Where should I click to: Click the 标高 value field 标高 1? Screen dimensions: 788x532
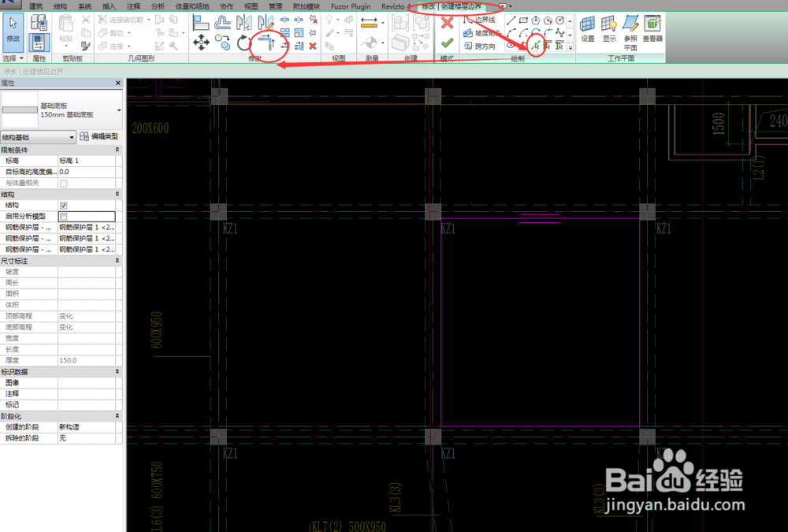coord(87,161)
